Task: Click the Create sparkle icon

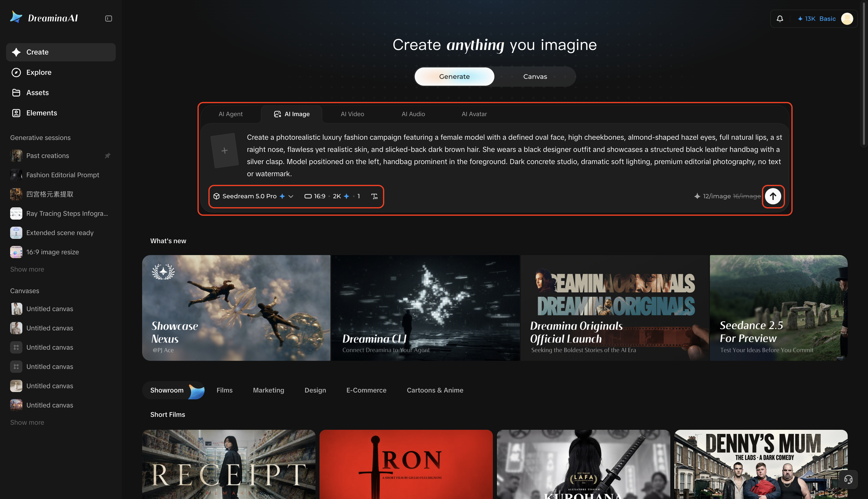Action: click(x=16, y=52)
